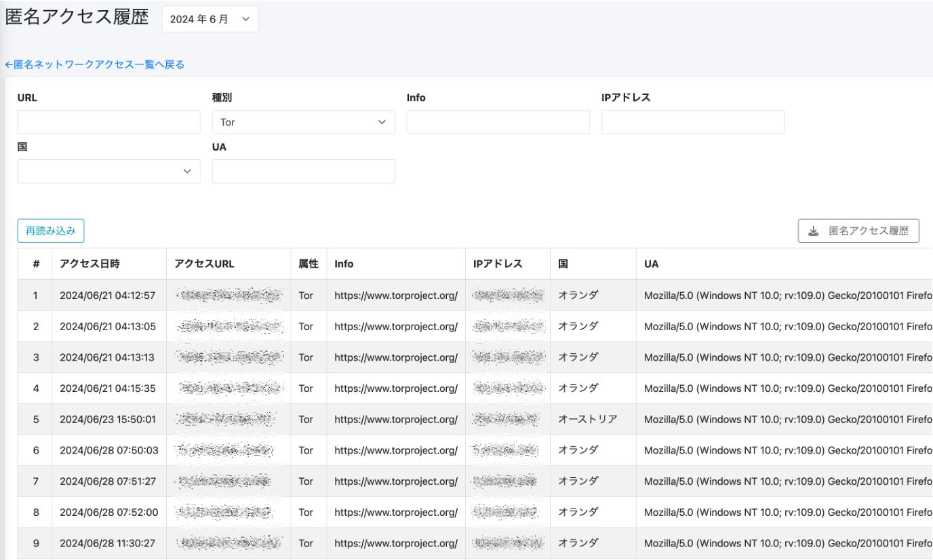The width and height of the screenshot is (933, 560).
Task: Open the 2024年6月 month dropdown
Action: click(210, 20)
